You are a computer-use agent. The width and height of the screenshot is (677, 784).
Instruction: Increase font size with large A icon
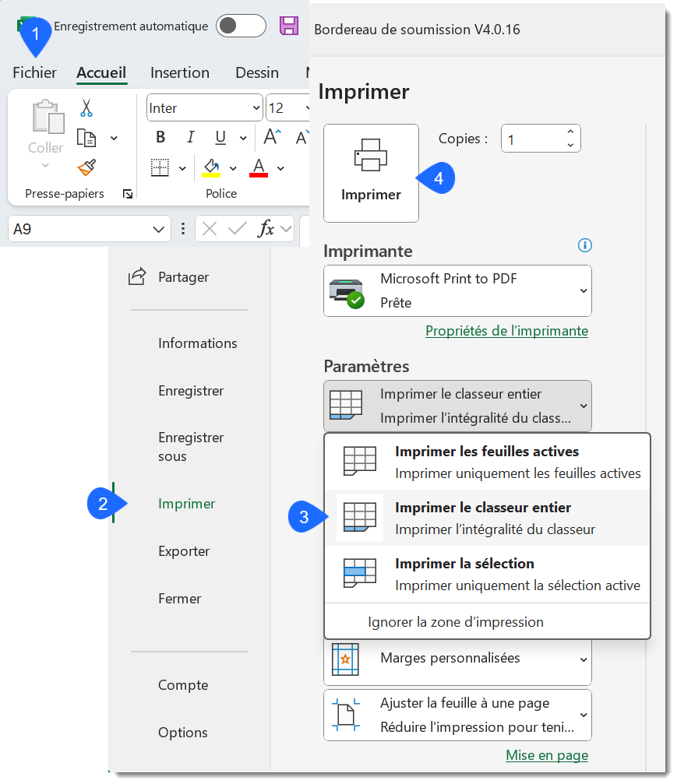tap(272, 136)
